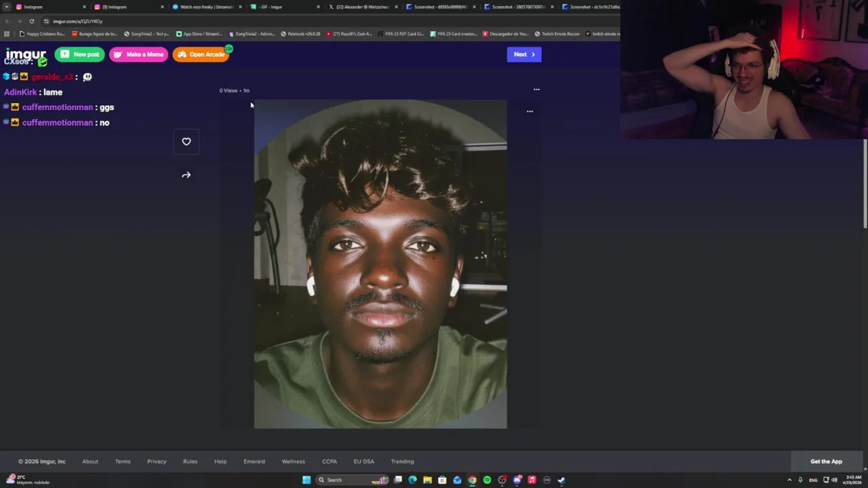Click chat username AdinKirk
This screenshot has height=488, width=868.
coord(20,92)
